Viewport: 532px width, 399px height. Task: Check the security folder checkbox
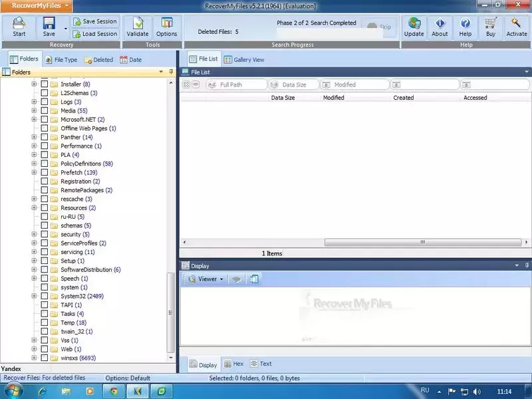pyautogui.click(x=45, y=234)
